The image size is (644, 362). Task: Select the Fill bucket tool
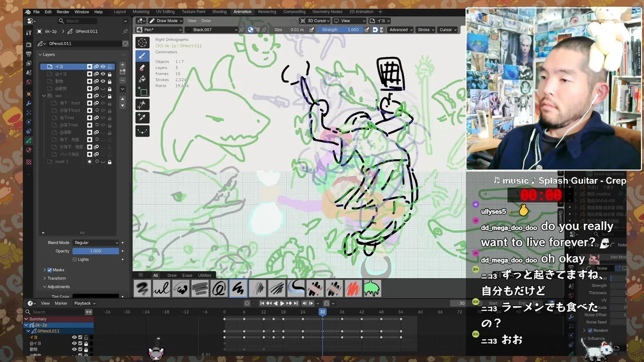(142, 79)
